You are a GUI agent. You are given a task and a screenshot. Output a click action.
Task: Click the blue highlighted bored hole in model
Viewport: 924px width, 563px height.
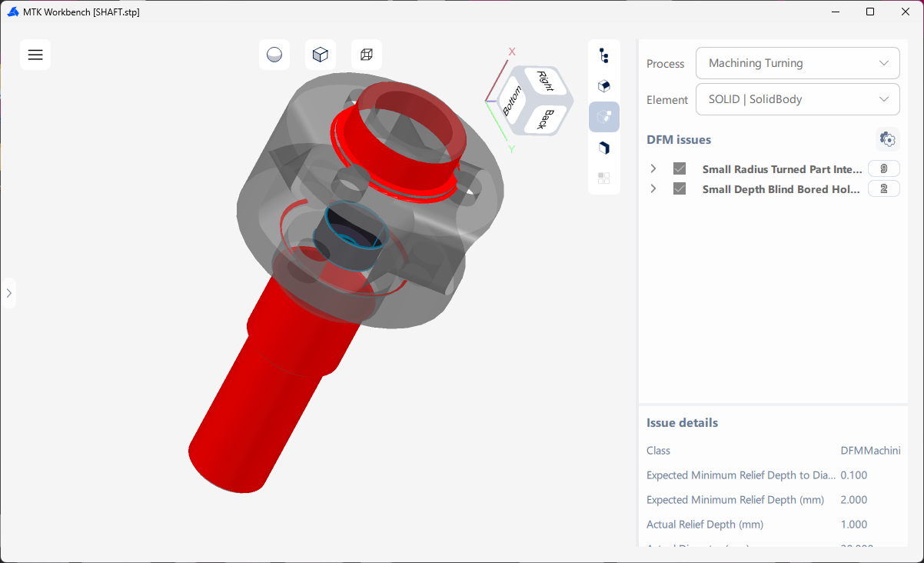click(x=350, y=236)
